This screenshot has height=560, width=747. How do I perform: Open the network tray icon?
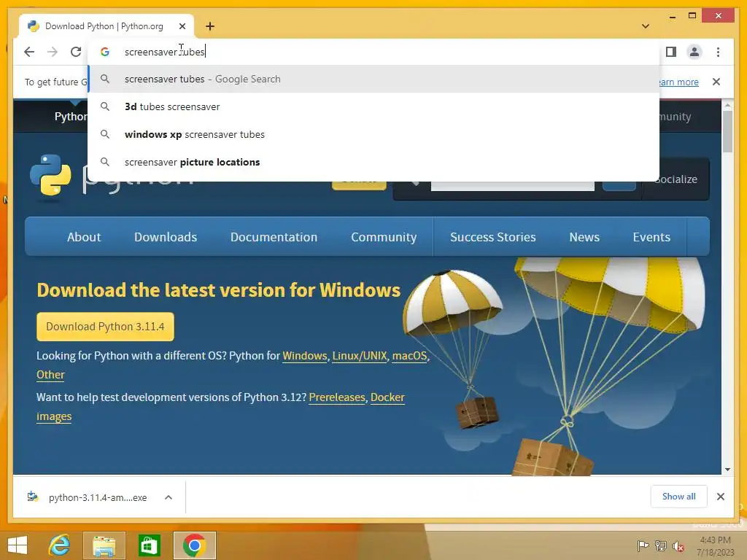coord(661,546)
